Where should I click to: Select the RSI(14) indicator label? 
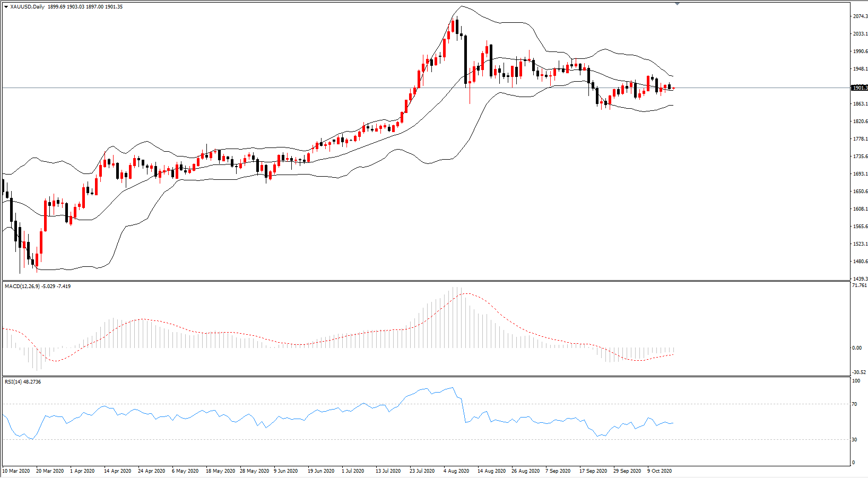13,382
